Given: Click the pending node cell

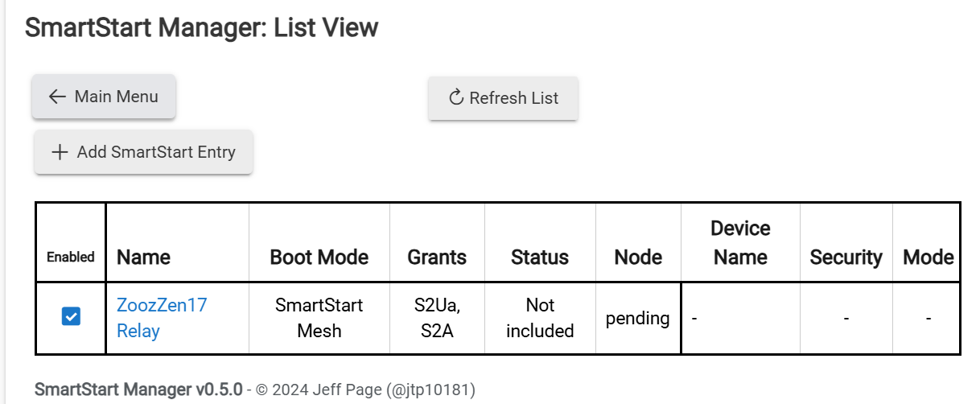Looking at the screenshot, I should point(638,318).
